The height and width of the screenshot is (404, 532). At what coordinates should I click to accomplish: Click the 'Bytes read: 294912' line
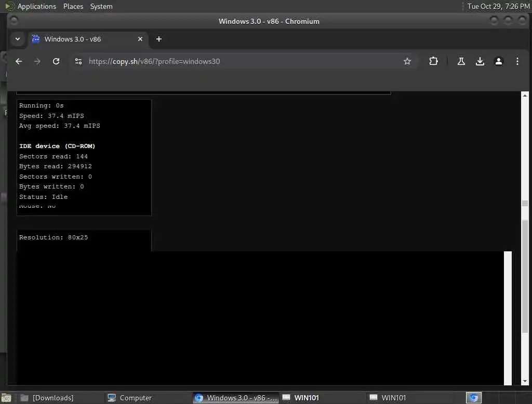coord(55,166)
